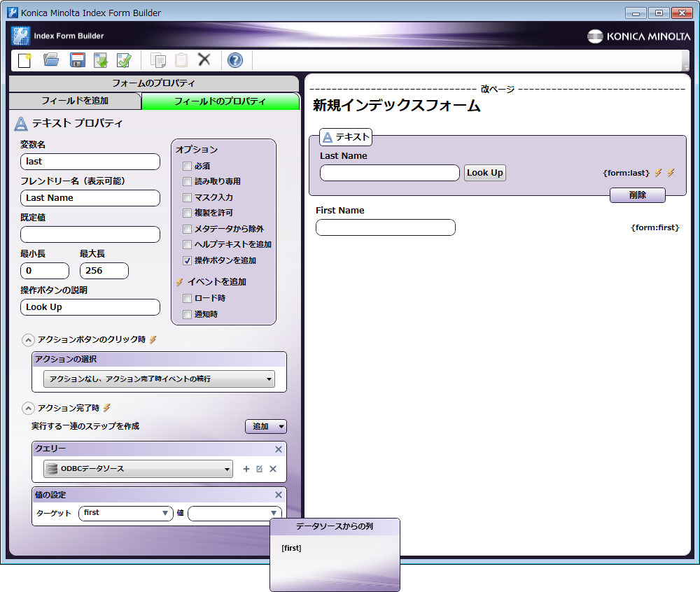Click the toolbar overflow arrow at far right
700x592 pixels.
pyautogui.click(x=686, y=68)
